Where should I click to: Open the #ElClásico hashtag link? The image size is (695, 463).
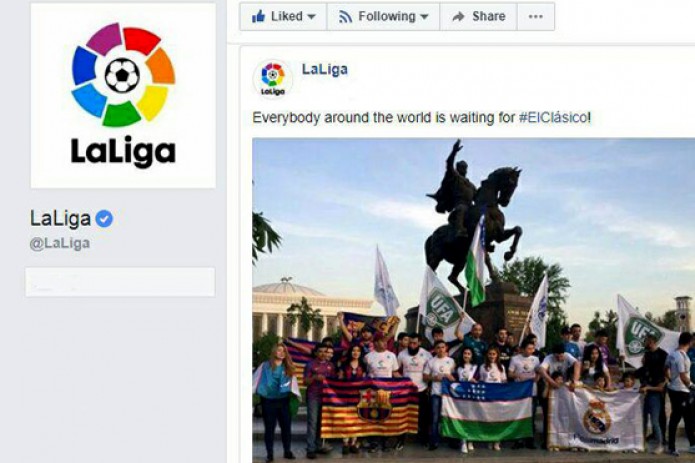tap(553, 118)
